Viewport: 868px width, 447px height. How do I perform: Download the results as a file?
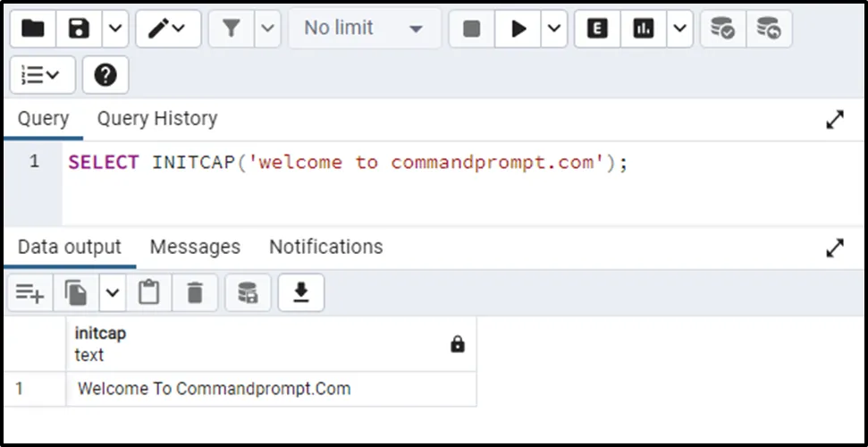click(301, 292)
